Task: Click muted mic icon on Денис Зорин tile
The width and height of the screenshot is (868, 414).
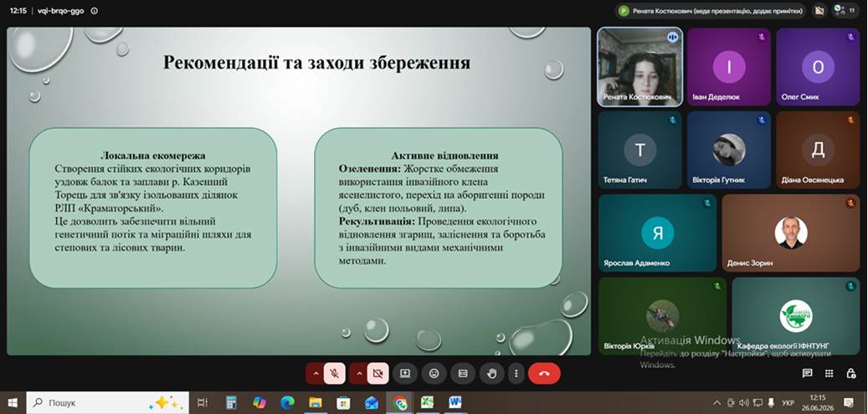Action: tap(850, 203)
